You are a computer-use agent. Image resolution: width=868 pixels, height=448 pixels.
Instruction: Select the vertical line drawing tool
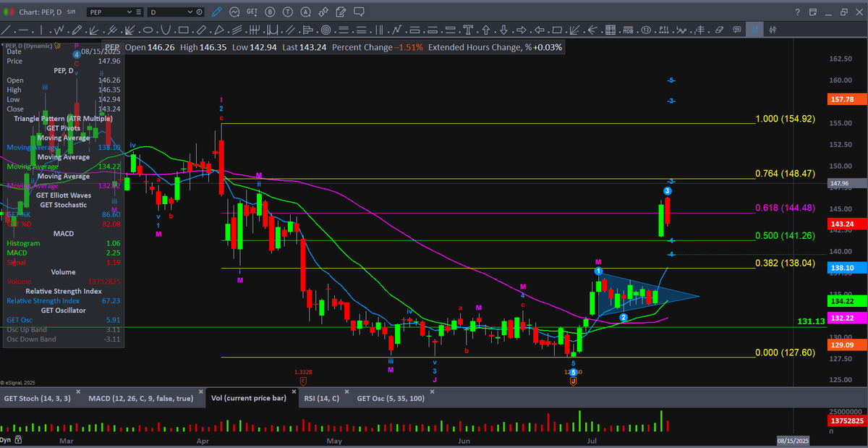pos(41,30)
